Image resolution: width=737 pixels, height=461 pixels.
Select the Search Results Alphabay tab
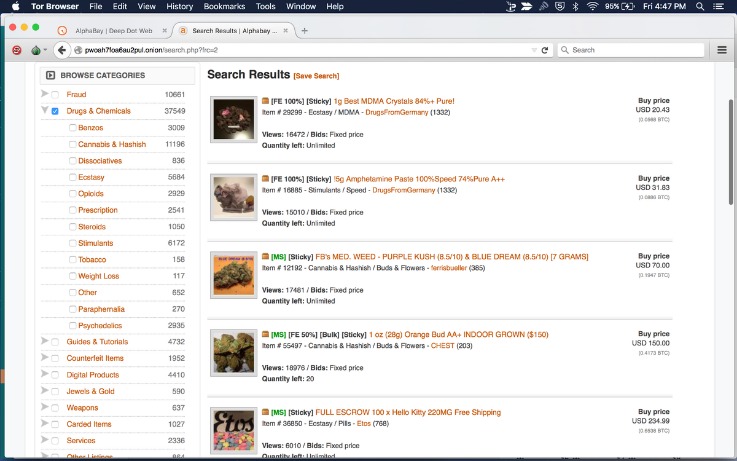click(234, 31)
